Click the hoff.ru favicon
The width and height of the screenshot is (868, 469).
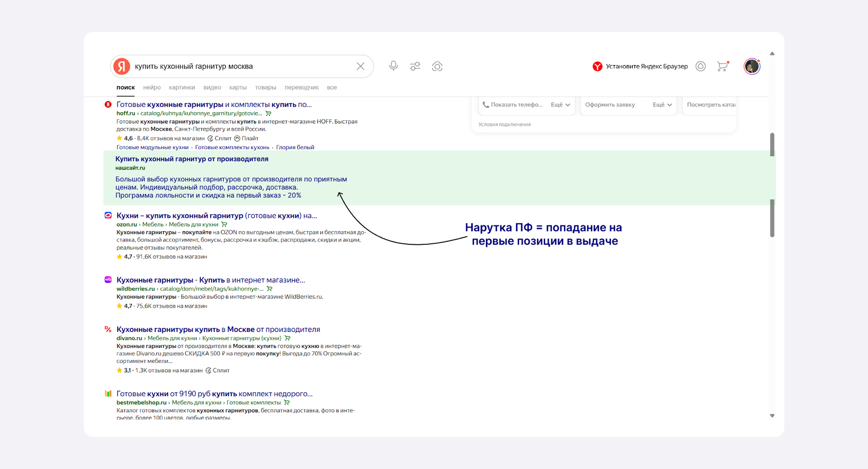coord(108,104)
